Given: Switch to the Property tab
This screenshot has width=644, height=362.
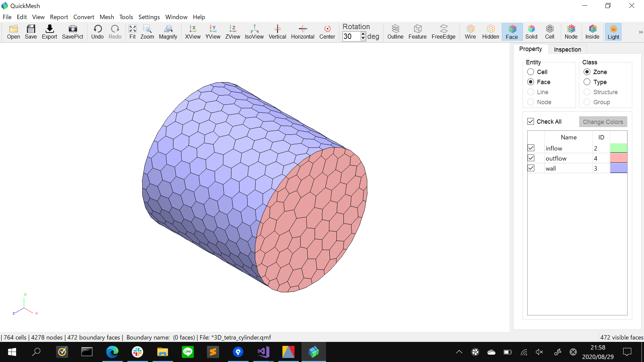Looking at the screenshot, I should [531, 49].
